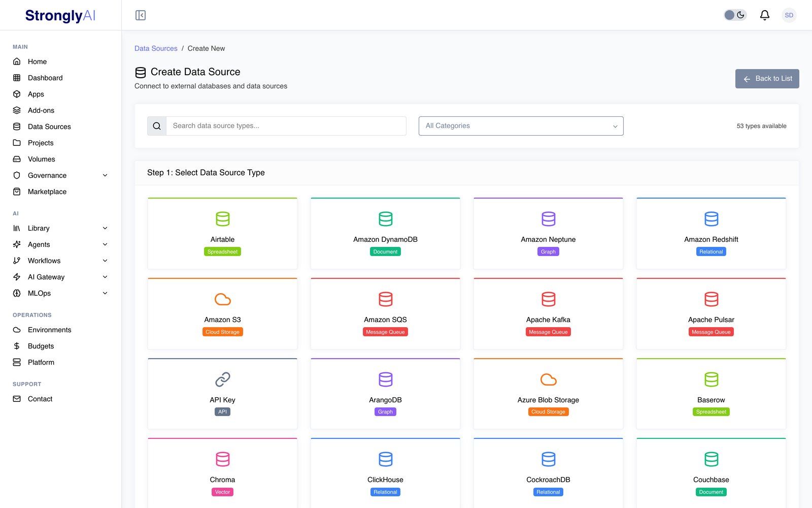Click the Graph tag under Amazon Neptune
This screenshot has width=812, height=508.
point(548,251)
